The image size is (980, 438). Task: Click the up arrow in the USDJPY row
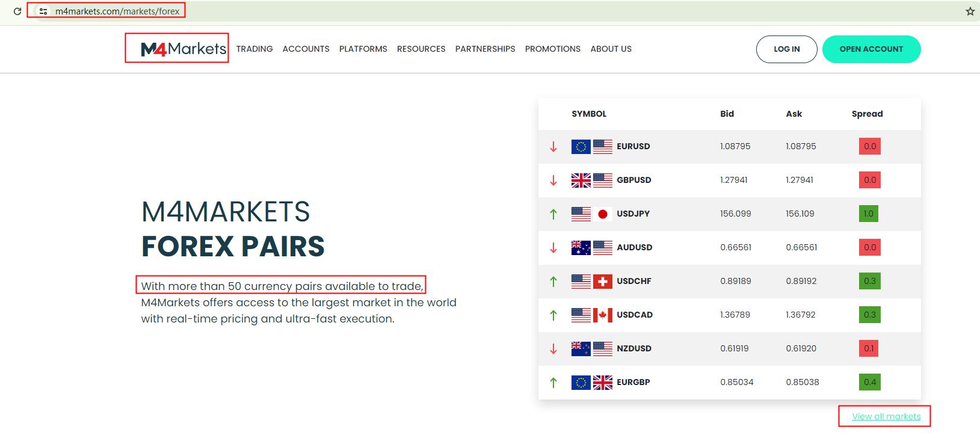[x=553, y=214]
